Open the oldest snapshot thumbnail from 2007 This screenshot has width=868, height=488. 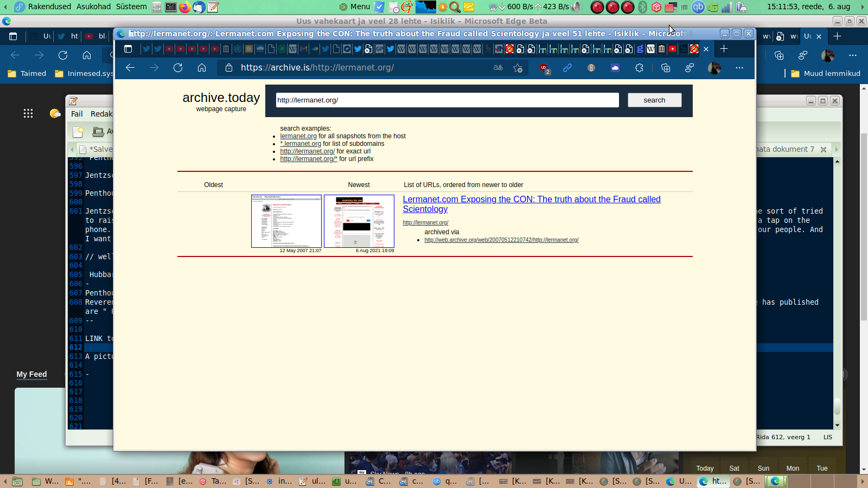(x=286, y=221)
